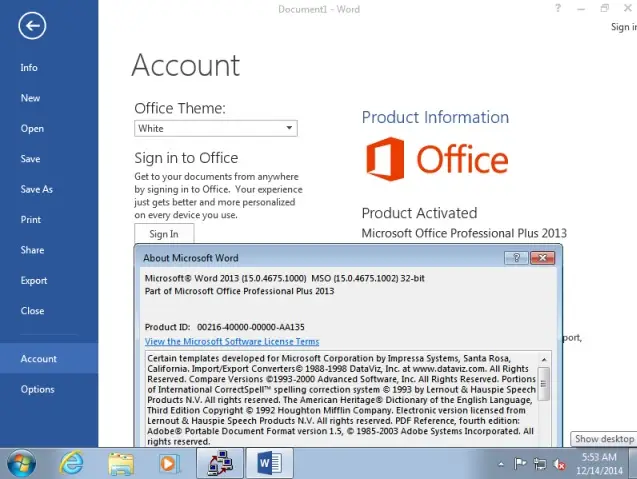Click Close in the backstage menu
Viewport: 637px width, 479px height.
[x=32, y=311]
